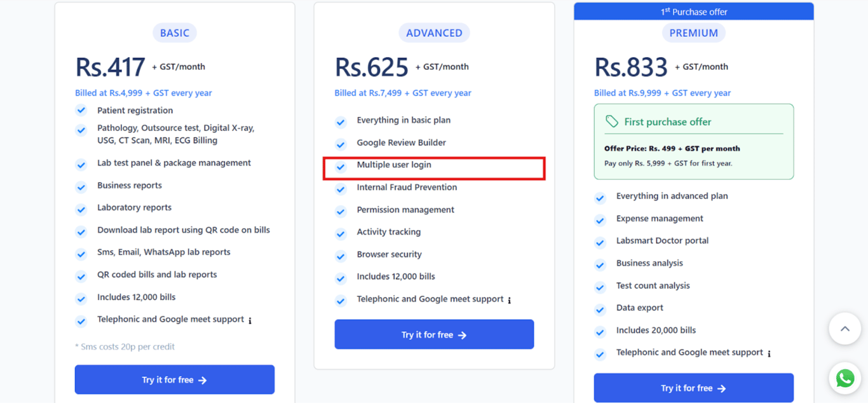The image size is (868, 403).
Task: Click the 1st Purchase offer banner
Action: click(x=693, y=11)
